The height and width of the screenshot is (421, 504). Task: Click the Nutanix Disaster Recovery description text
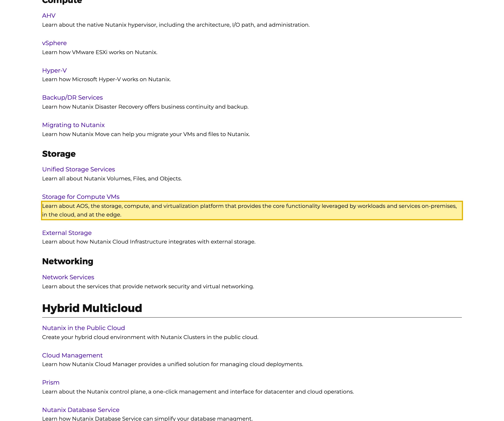click(145, 107)
